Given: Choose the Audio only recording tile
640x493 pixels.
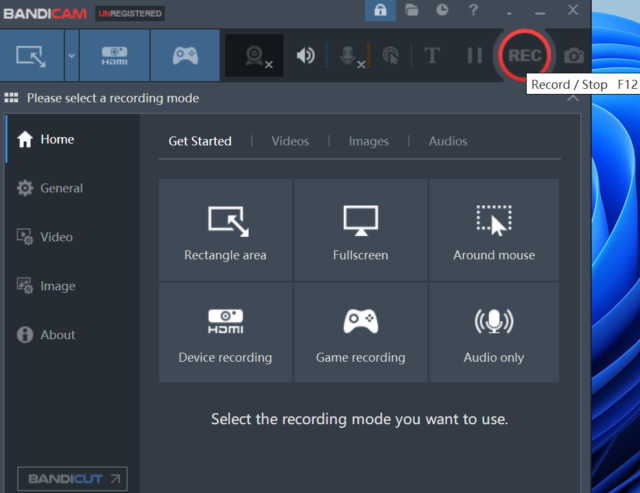Looking at the screenshot, I should pos(494,333).
